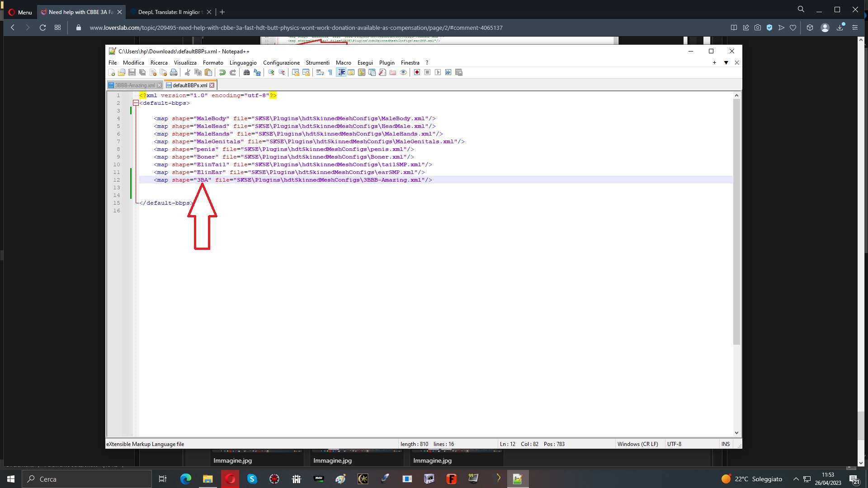Viewport: 868px width, 488px height.
Task: Create a new document in Notepad++
Action: 112,72
